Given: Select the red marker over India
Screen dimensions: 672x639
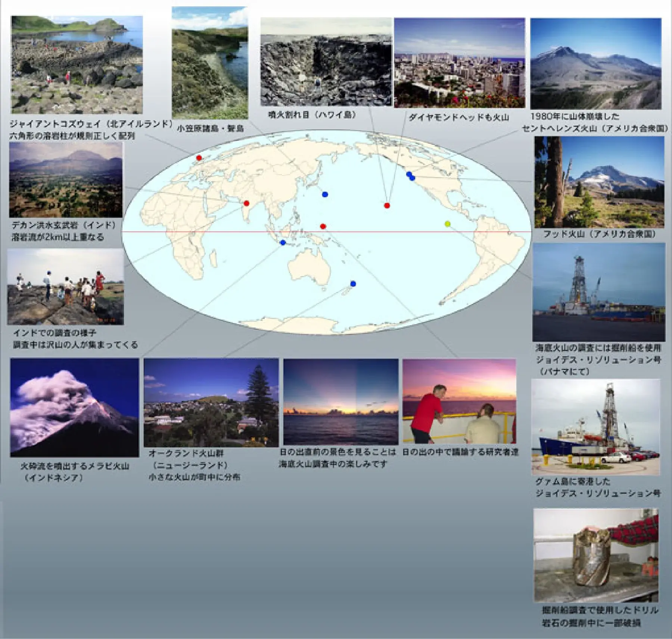Looking at the screenshot, I should 246,202.
